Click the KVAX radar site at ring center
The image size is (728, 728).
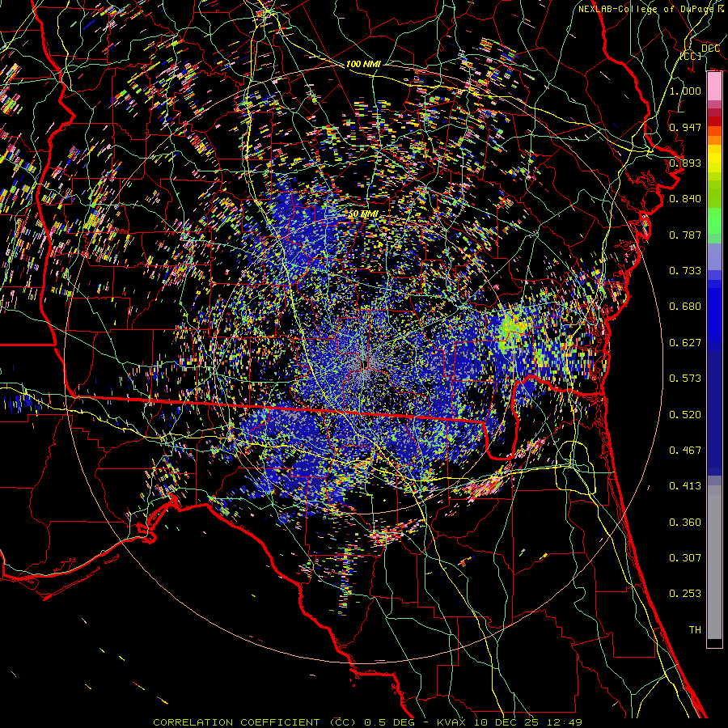point(364,363)
